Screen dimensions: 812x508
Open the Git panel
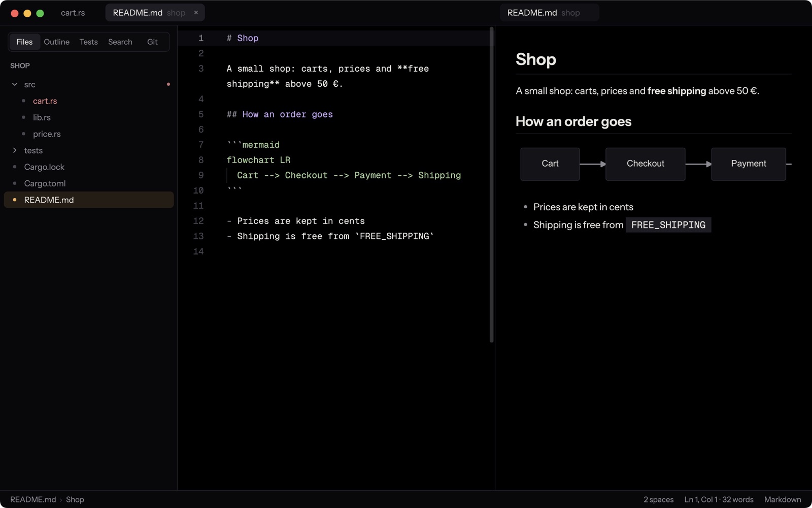(x=152, y=42)
